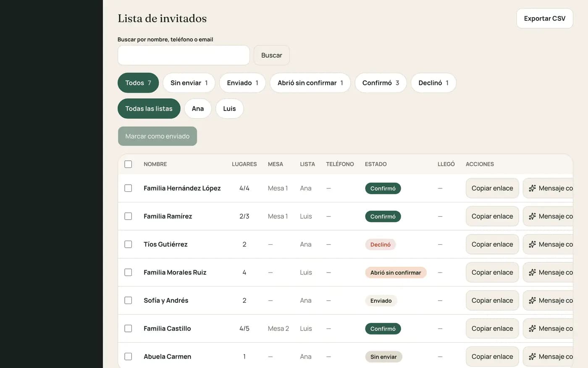Click the Exportar CSV button
The height and width of the screenshot is (368, 588).
[x=545, y=19]
